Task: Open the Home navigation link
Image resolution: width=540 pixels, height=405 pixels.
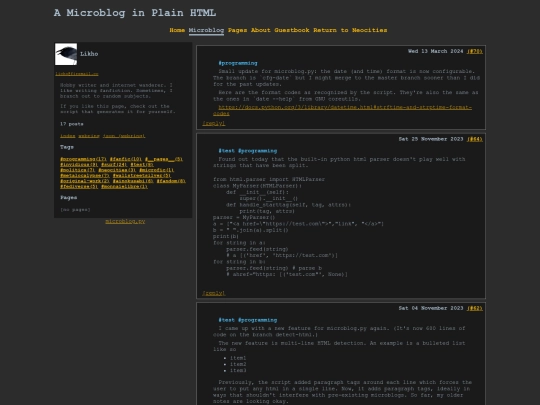Action: [177, 30]
